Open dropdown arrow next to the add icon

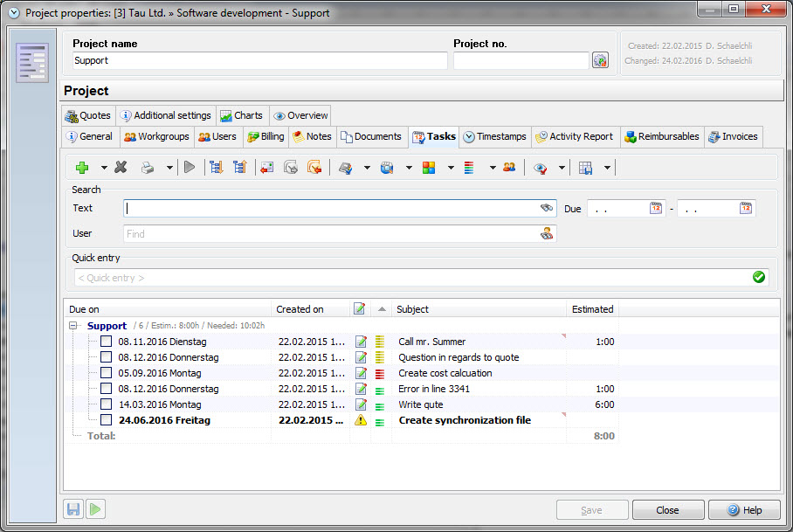pyautogui.click(x=103, y=168)
